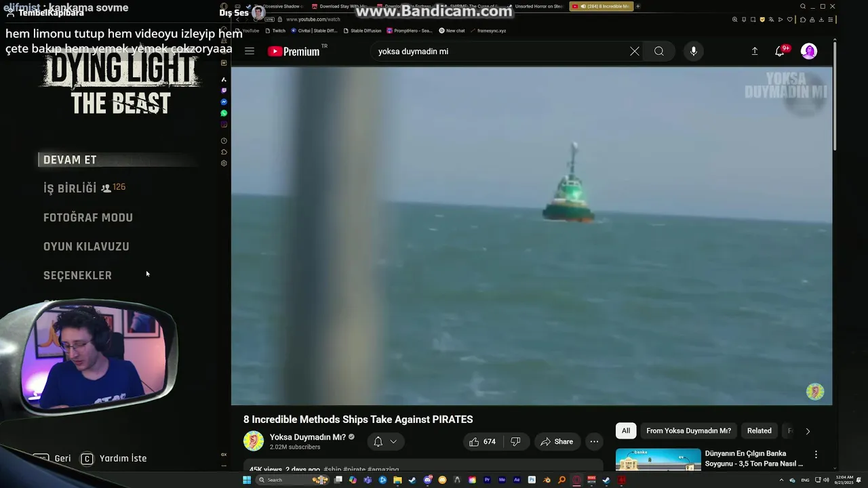Click the YouTube search magnifier button

(x=659, y=51)
